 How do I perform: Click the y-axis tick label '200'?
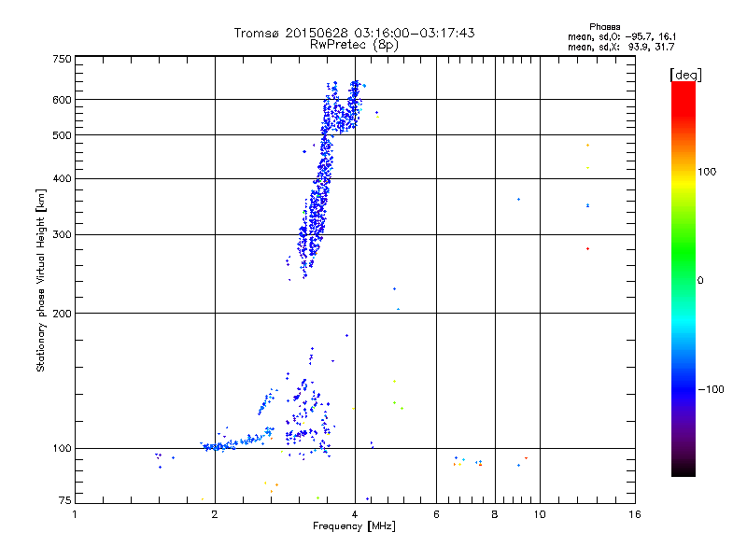62,314
